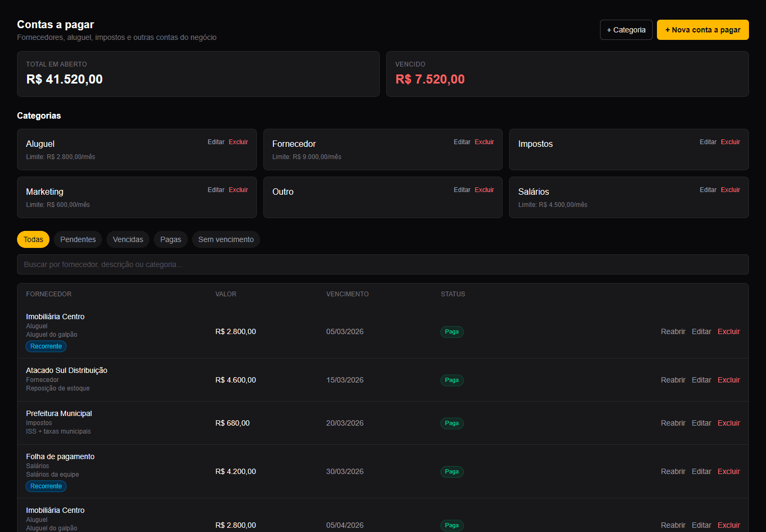Delete the Folha de pagamento bill
The height and width of the screenshot is (532, 766).
coord(729,471)
